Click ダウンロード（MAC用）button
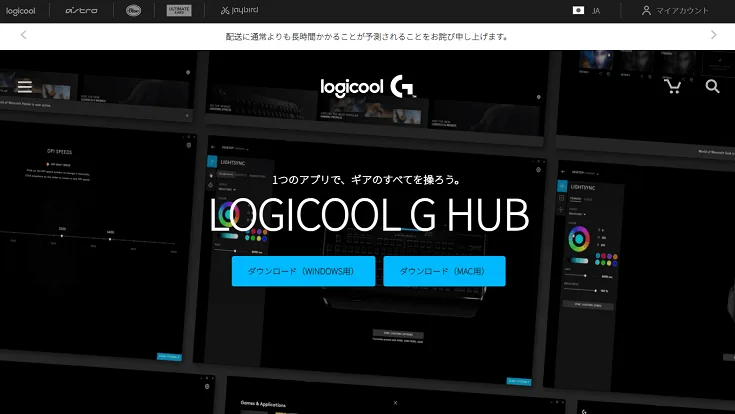735x414 pixels. point(444,271)
